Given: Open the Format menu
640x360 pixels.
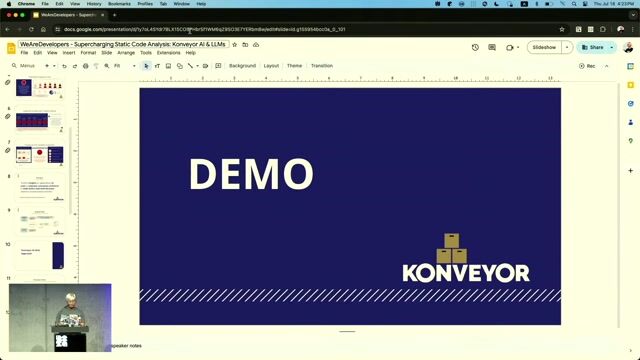Looking at the screenshot, I should (88, 53).
